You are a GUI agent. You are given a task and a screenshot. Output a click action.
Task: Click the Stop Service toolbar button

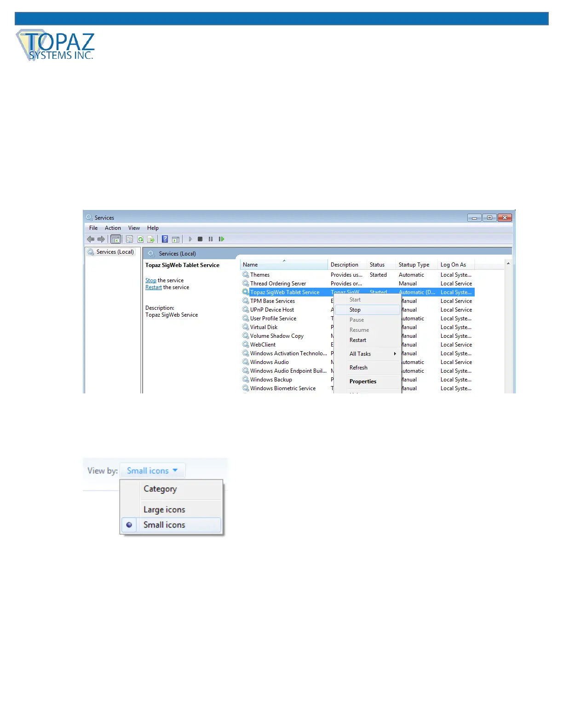click(200, 239)
